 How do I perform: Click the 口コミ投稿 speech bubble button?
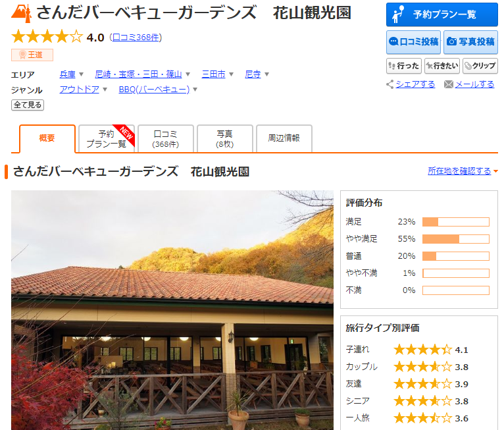(413, 41)
